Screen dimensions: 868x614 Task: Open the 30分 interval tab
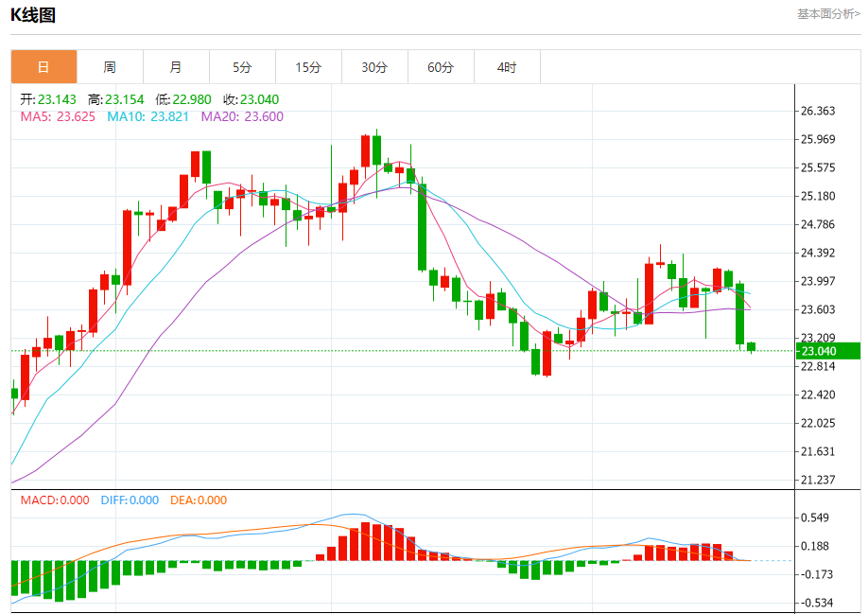tap(374, 67)
